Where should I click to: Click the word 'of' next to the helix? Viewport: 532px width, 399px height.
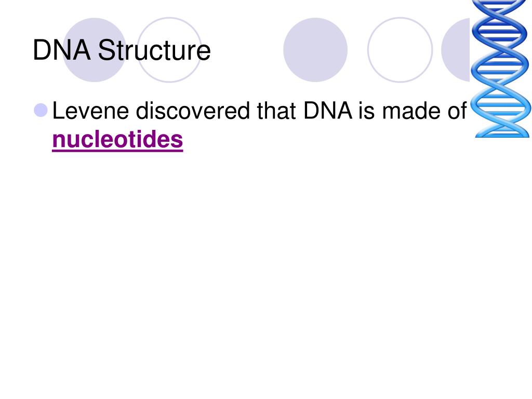point(457,111)
